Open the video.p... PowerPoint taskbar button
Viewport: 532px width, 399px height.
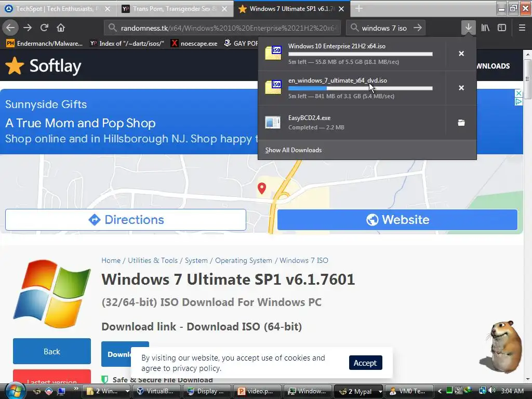point(257,391)
